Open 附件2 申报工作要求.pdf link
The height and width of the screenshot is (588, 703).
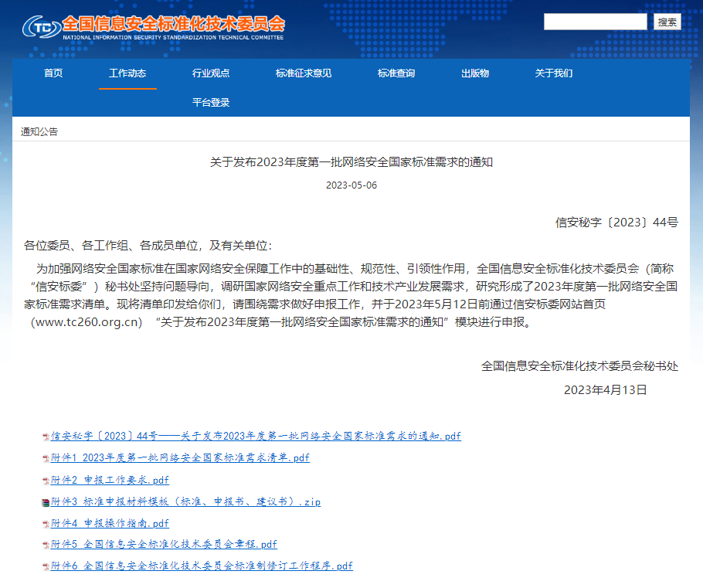110,480
